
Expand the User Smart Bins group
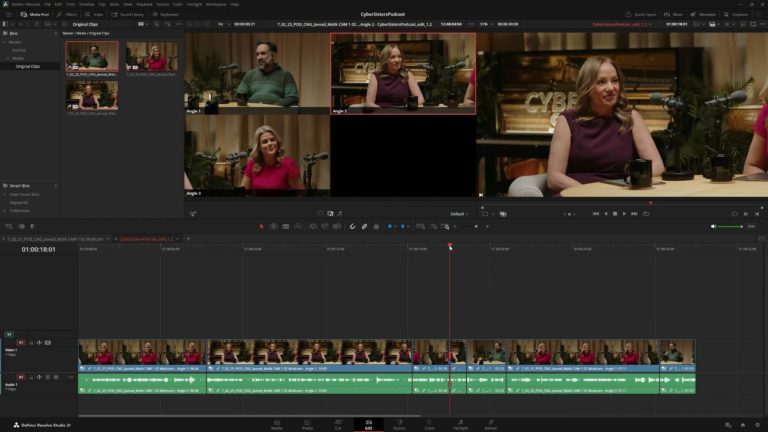tap(5, 194)
